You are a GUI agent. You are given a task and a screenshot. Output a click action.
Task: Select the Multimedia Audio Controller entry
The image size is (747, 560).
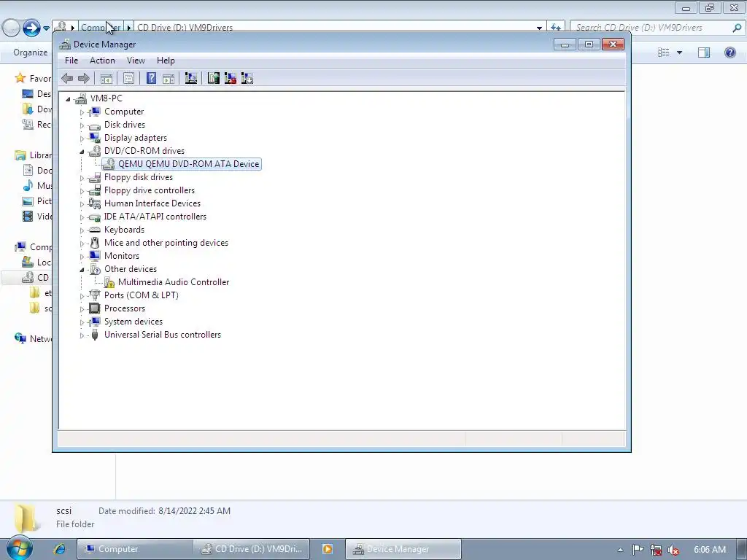(174, 282)
